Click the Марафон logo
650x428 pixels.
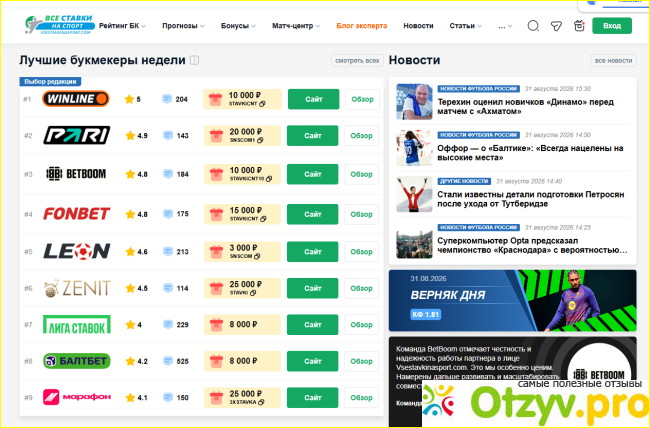[x=77, y=397]
